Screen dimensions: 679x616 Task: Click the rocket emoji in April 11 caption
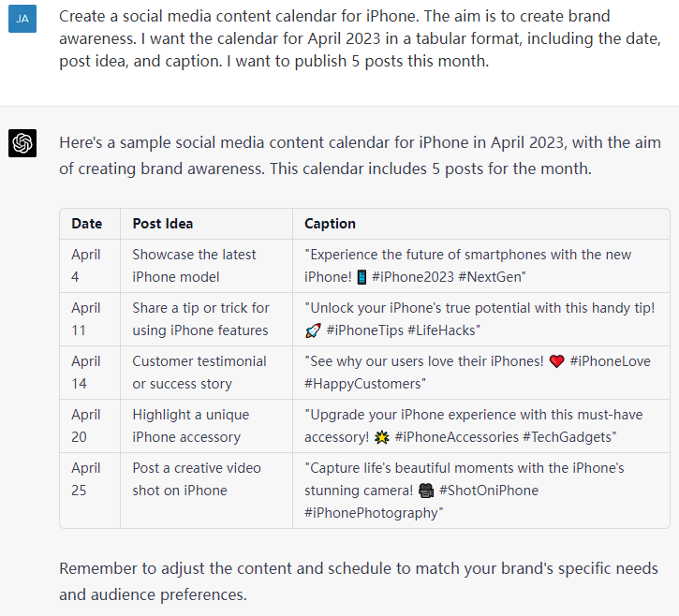tap(313, 330)
